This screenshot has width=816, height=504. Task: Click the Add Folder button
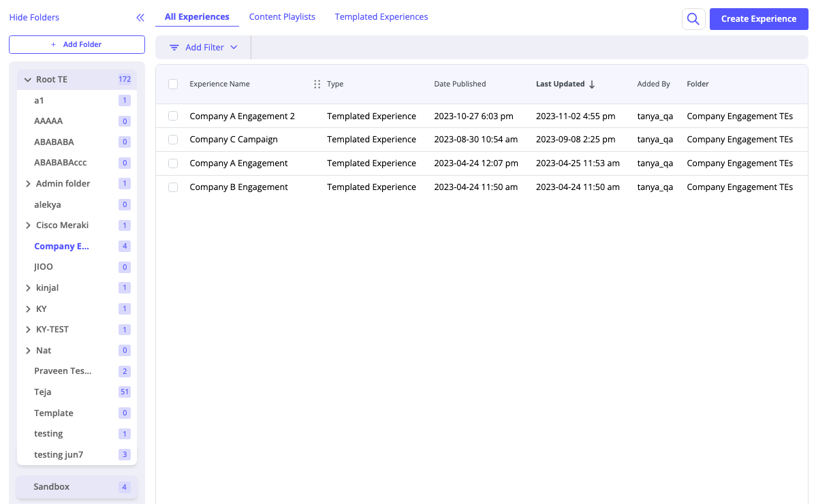tap(77, 44)
